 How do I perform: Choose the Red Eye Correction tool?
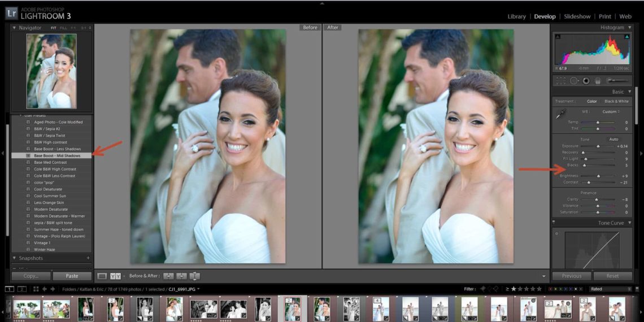pos(586,81)
